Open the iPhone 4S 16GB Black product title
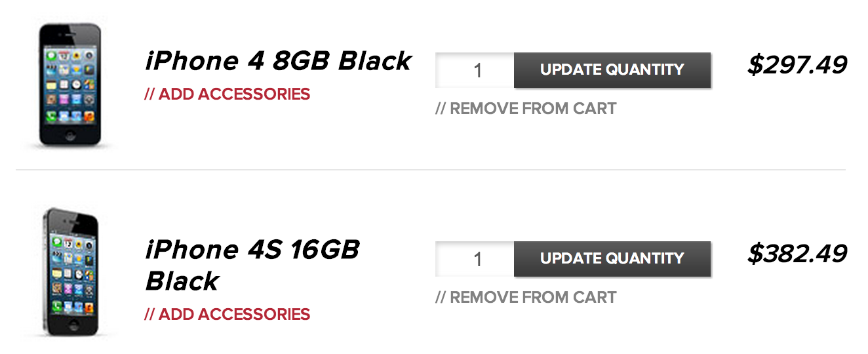Screen dimensions: 868x354 (252, 250)
